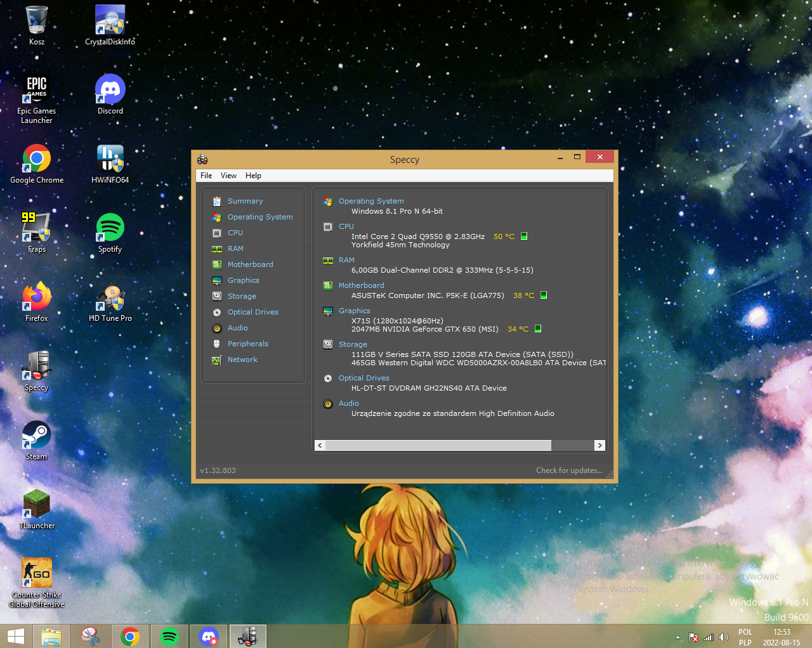Open the Storage sidebar section
Image resolution: width=812 pixels, height=648 pixels.
click(242, 296)
